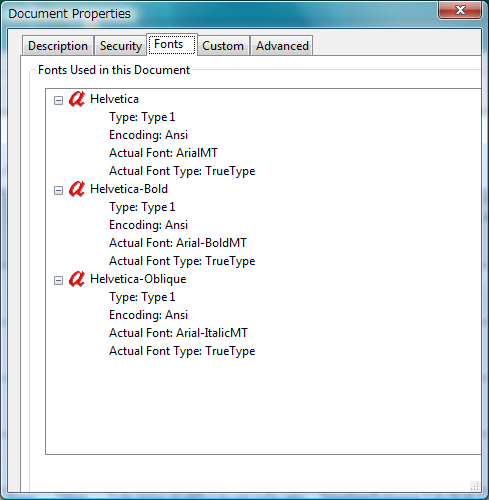Collapse the Helvetica font entry

[58, 100]
